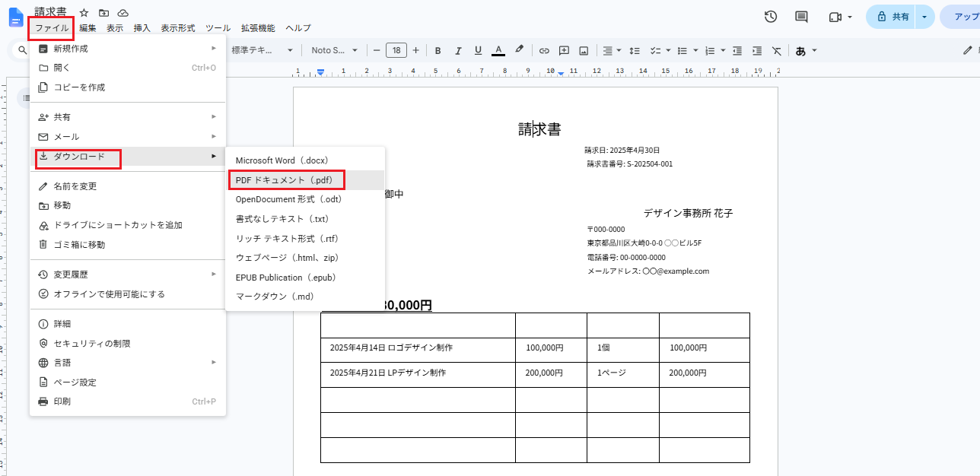This screenshot has height=476, width=980.
Task: Choose 開く in file menu
Action: pos(128,68)
